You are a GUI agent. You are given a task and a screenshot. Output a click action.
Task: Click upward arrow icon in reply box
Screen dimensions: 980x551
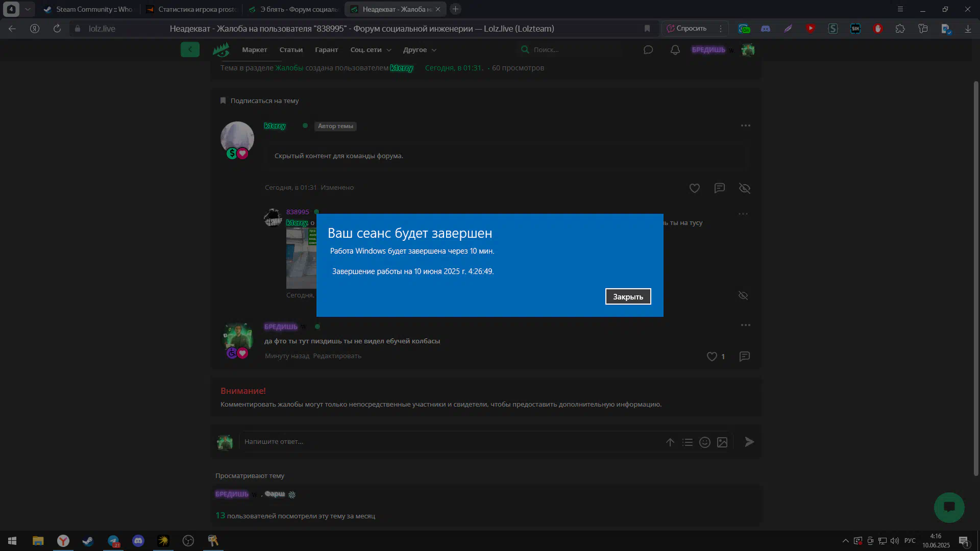pyautogui.click(x=670, y=442)
